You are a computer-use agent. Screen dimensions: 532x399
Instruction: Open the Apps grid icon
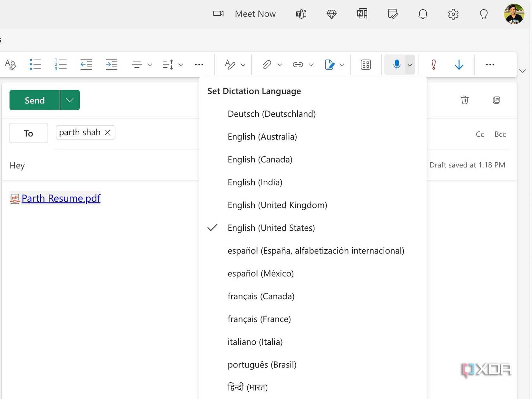point(366,65)
